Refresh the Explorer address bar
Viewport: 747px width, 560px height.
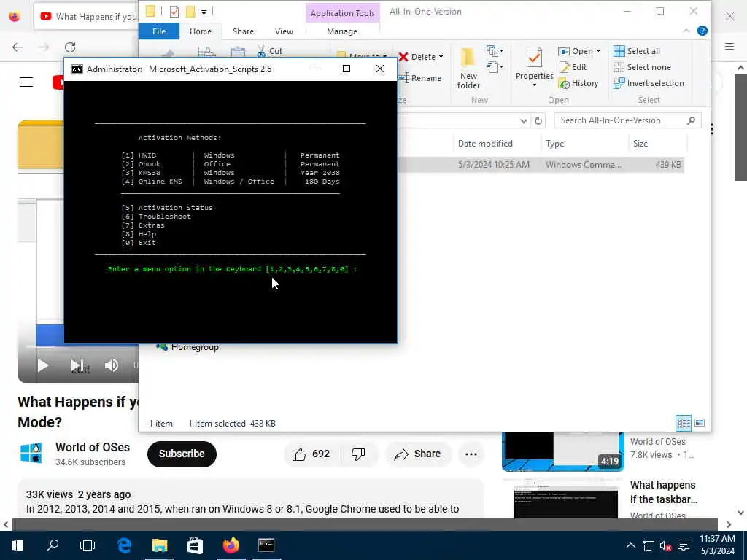[538, 120]
